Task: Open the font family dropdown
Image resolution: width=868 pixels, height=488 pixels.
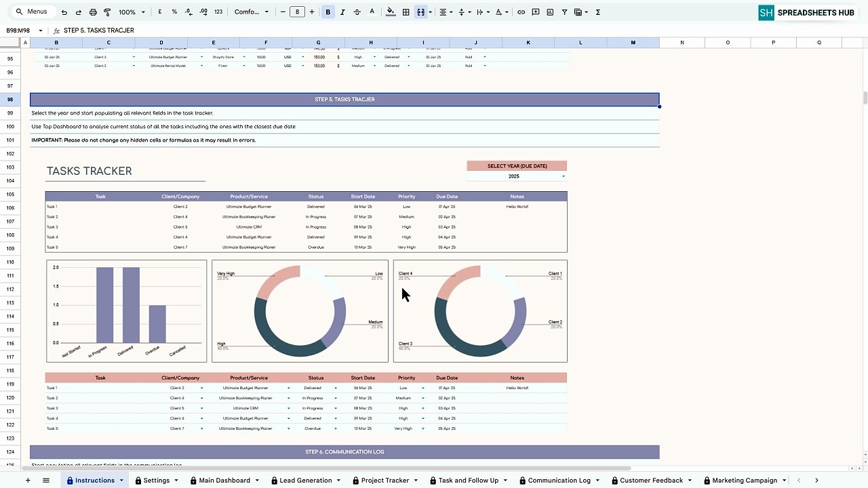Action: pyautogui.click(x=252, y=12)
